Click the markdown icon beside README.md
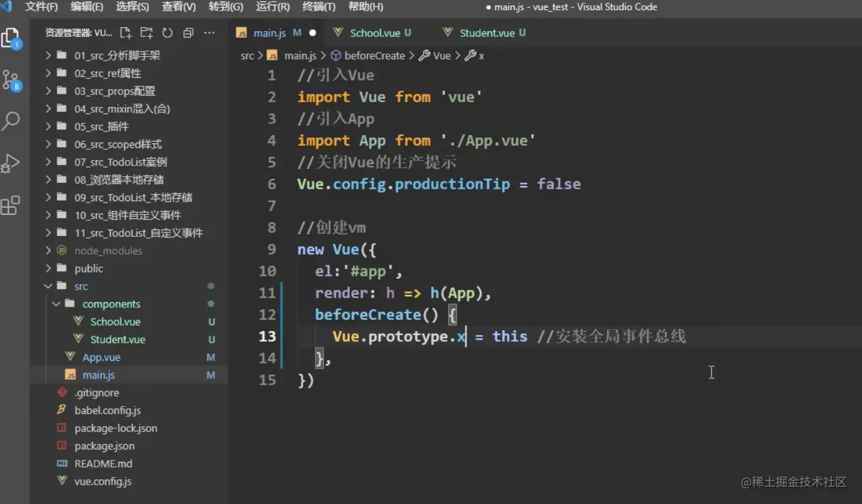862x504 pixels. [x=62, y=464]
